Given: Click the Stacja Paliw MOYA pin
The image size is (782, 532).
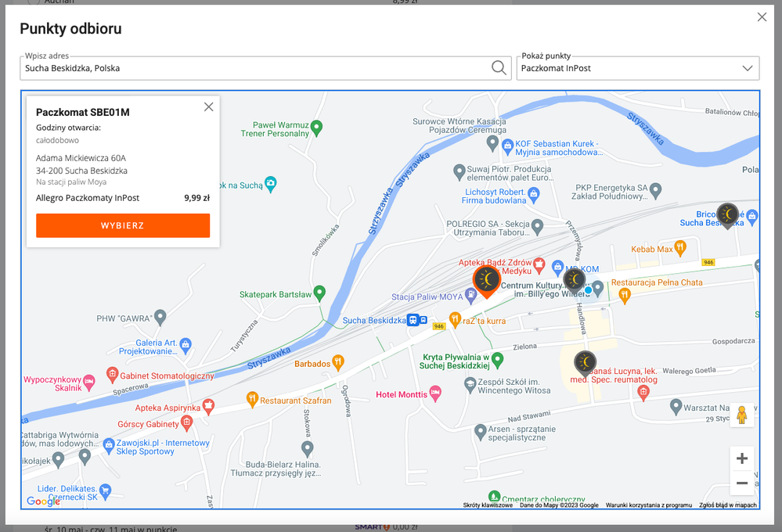Looking at the screenshot, I should [470, 297].
